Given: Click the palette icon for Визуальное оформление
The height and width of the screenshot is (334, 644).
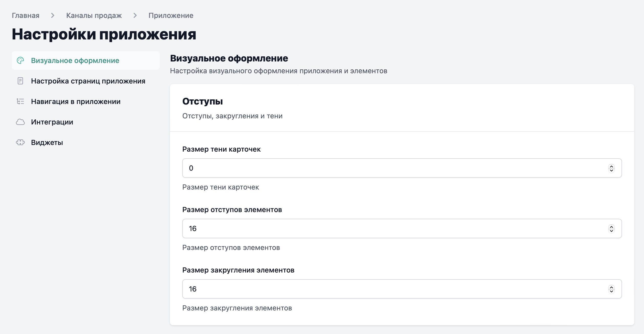Looking at the screenshot, I should coord(20,60).
